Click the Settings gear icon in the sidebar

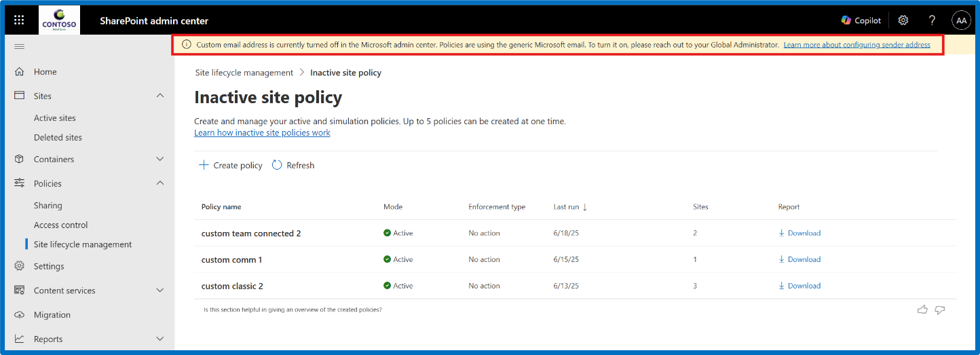tap(19, 266)
